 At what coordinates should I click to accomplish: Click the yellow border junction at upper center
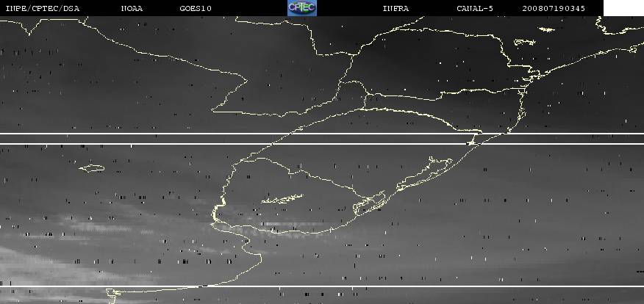point(365,93)
